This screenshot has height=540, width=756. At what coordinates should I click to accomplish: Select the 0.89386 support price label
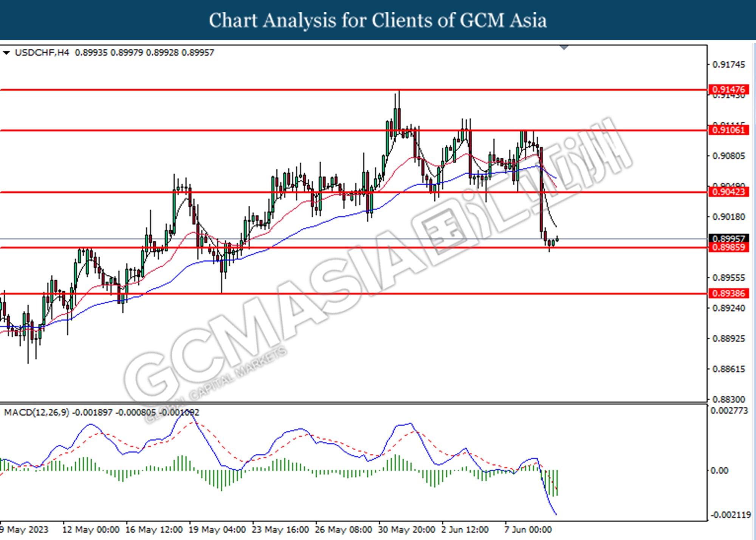(x=728, y=293)
